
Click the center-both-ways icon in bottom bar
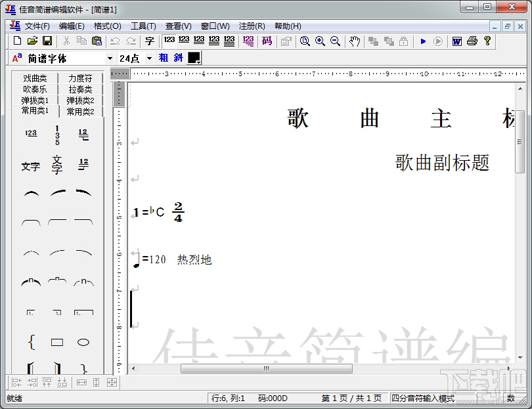pyautogui.click(x=112, y=383)
